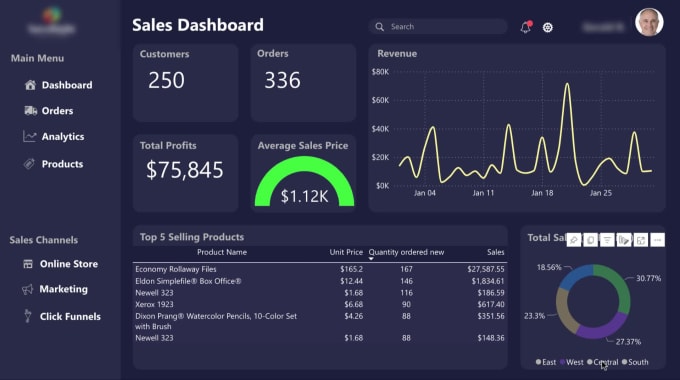Sort table by Unit Price header
This screenshot has width=680, height=380.
(346, 252)
